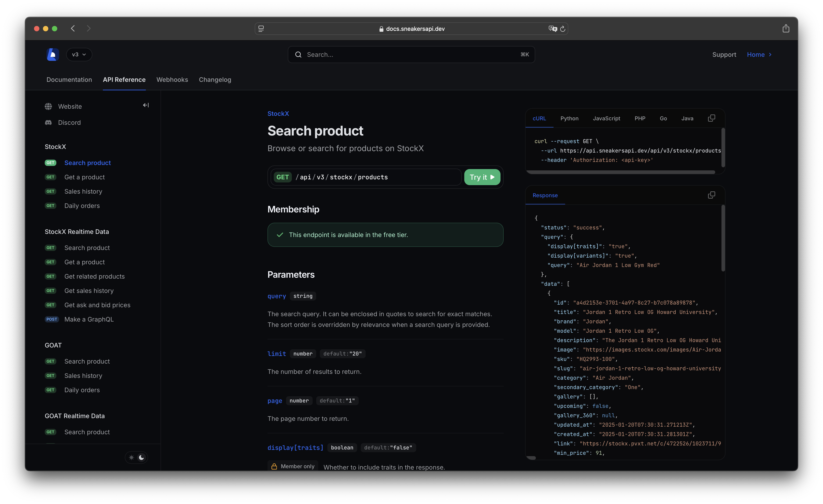
Task: Select the cURL code tab
Action: pyautogui.click(x=539, y=119)
